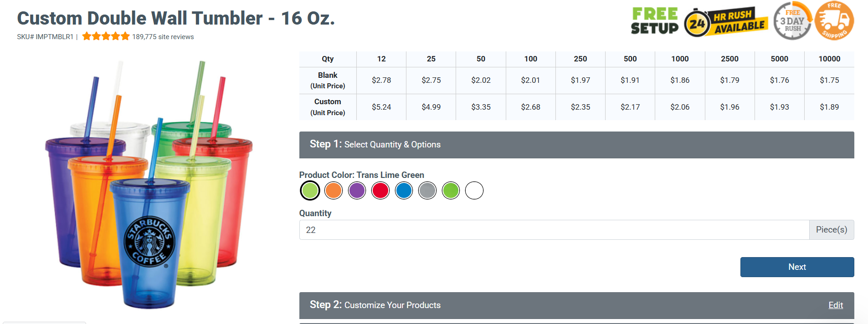Pick the gray product color swatch
This screenshot has width=868, height=324.
[x=427, y=190]
